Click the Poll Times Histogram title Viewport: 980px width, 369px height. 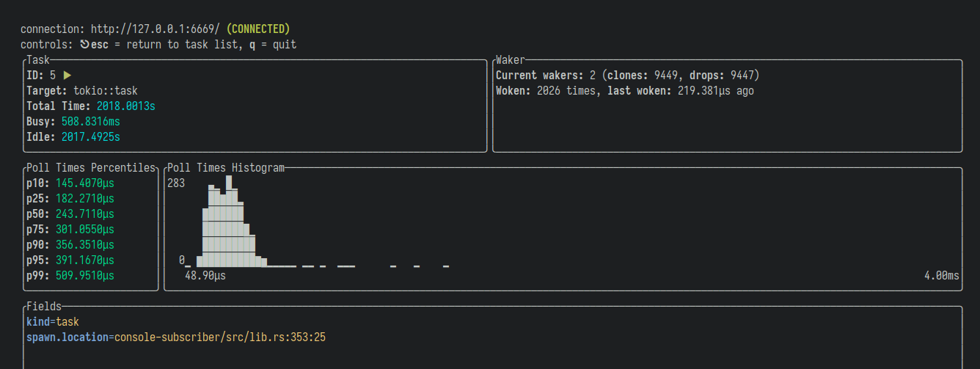coord(226,168)
